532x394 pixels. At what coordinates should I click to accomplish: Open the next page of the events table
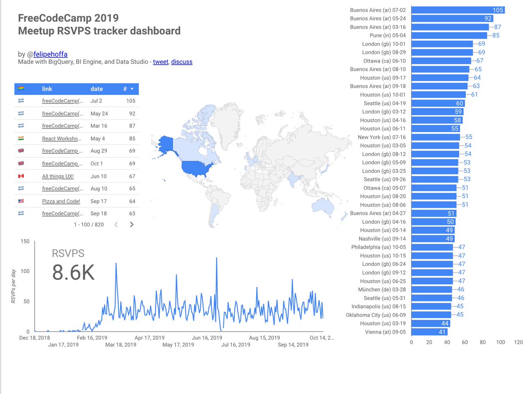coord(132,224)
